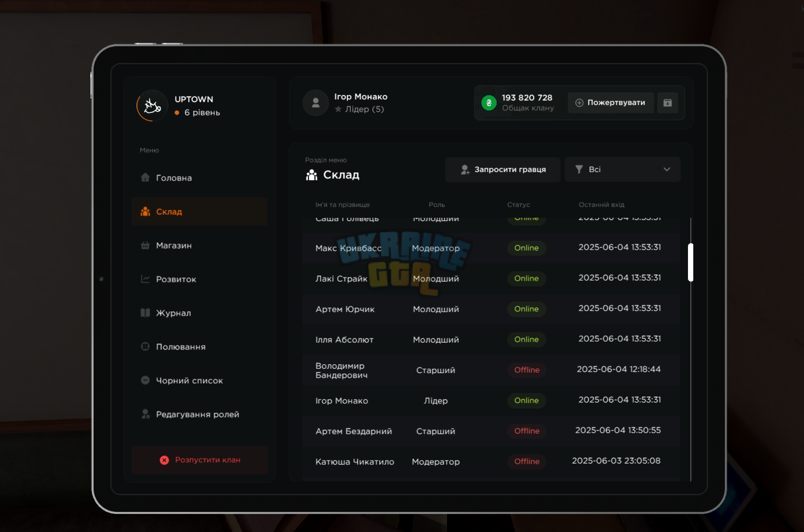Click the Роль column header

tap(437, 205)
